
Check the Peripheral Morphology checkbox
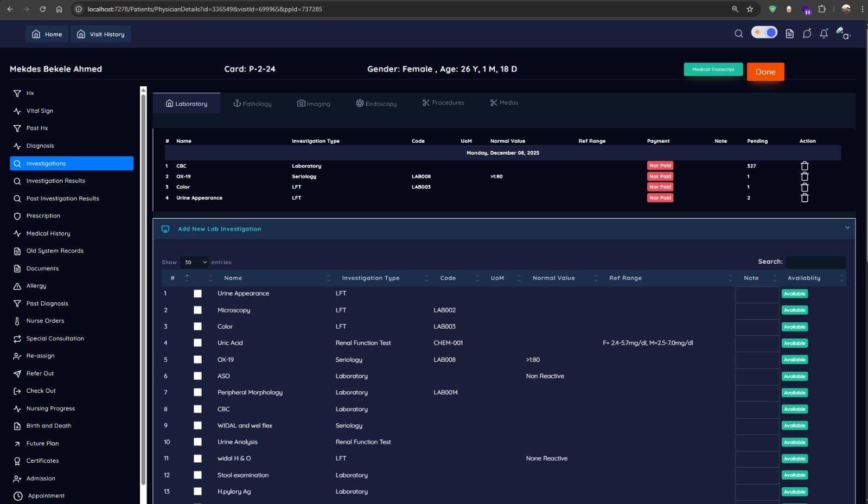point(197,392)
